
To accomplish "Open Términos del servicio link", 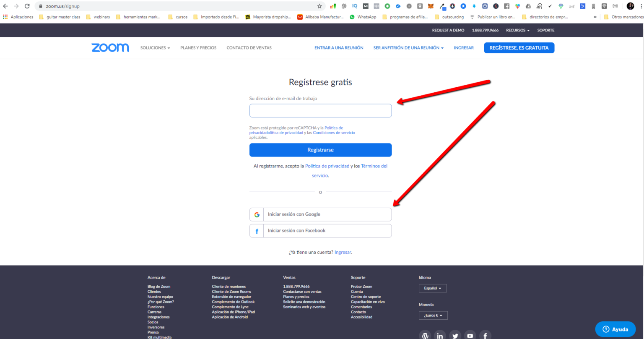I will (x=350, y=171).
